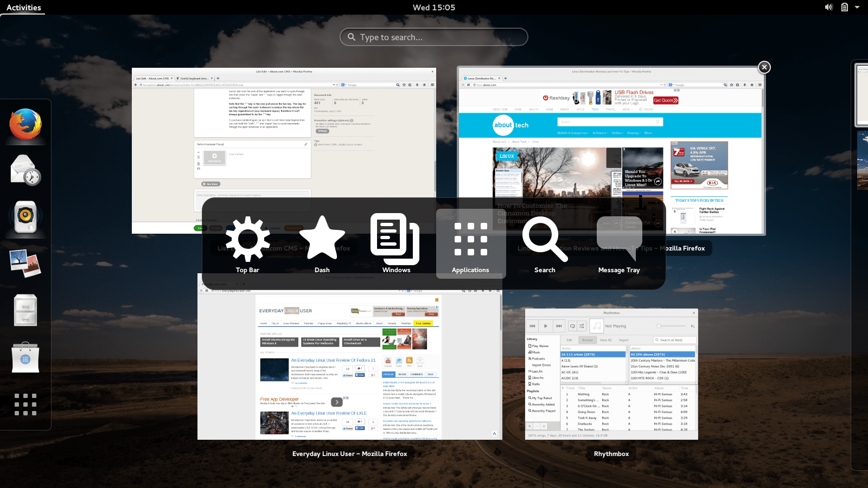The image size is (868, 488).
Task: Show Applications grid at dash bottom
Action: pos(25,404)
